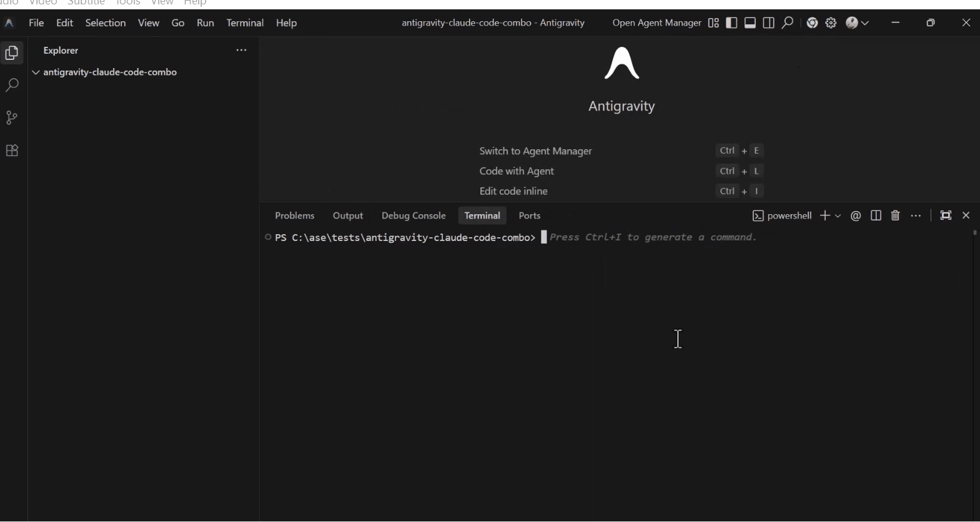The image size is (980, 522).
Task: Open the Help menu in Antigravity
Action: (286, 23)
